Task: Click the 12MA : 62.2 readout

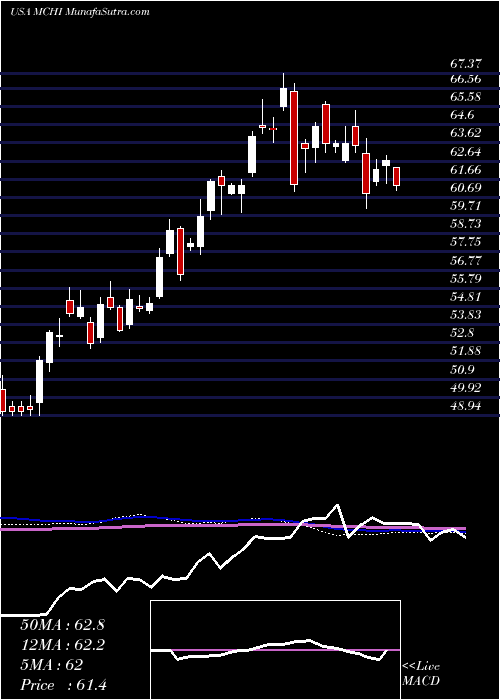Action: pos(62,645)
